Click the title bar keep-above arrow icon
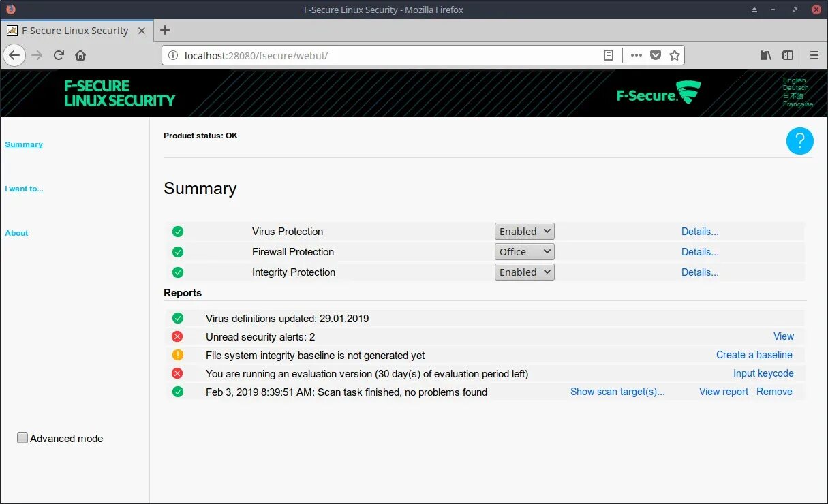The image size is (828, 504). (754, 10)
